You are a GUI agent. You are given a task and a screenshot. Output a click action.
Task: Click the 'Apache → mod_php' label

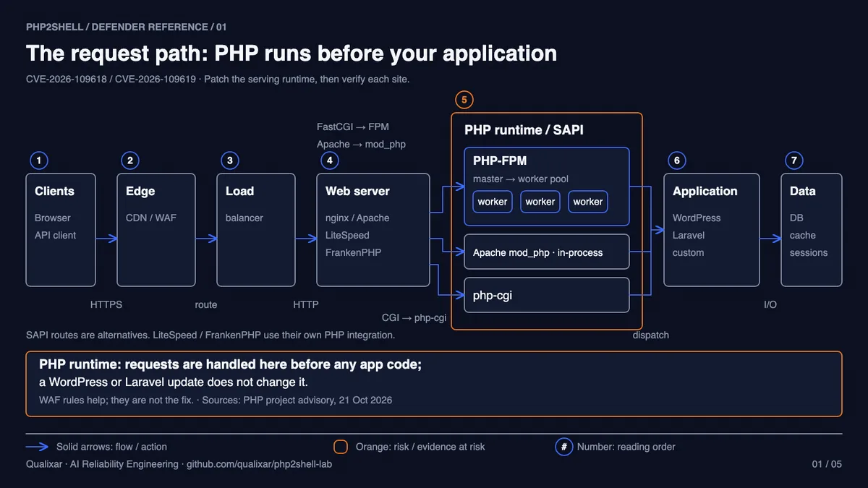[361, 144]
